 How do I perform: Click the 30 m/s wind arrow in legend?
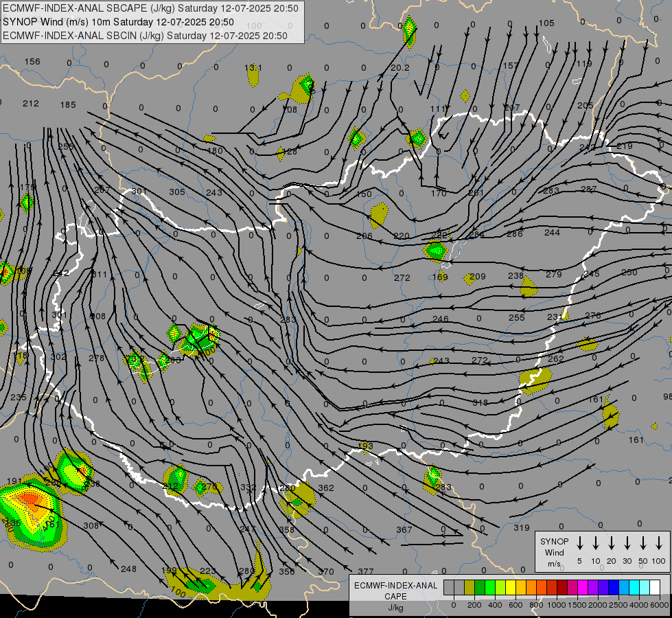pos(627,543)
